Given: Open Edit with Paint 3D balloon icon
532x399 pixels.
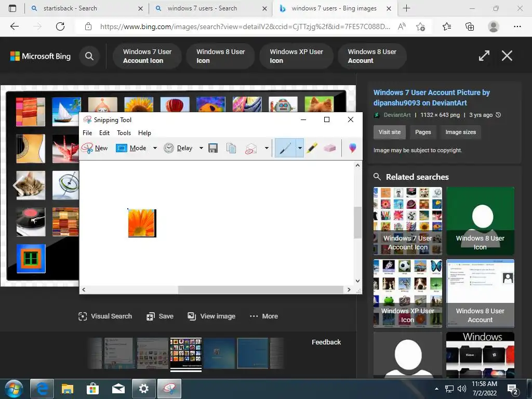Looking at the screenshot, I should click(353, 148).
